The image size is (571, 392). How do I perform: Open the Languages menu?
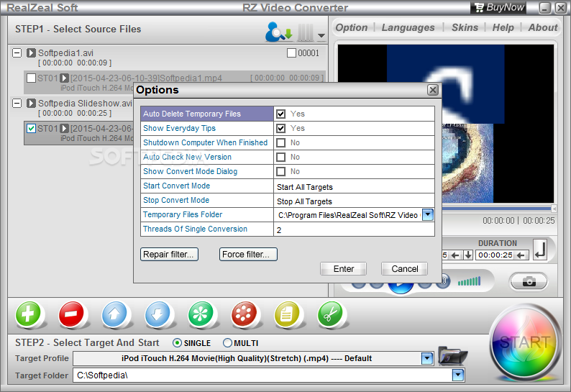[408, 27]
